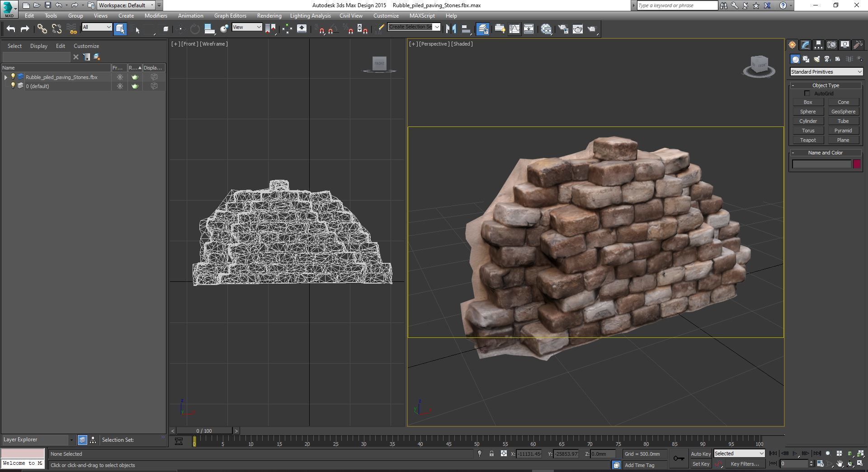Toggle visibility bulb for Rubble_piled_paving_Stones.fbx layer

click(x=13, y=77)
